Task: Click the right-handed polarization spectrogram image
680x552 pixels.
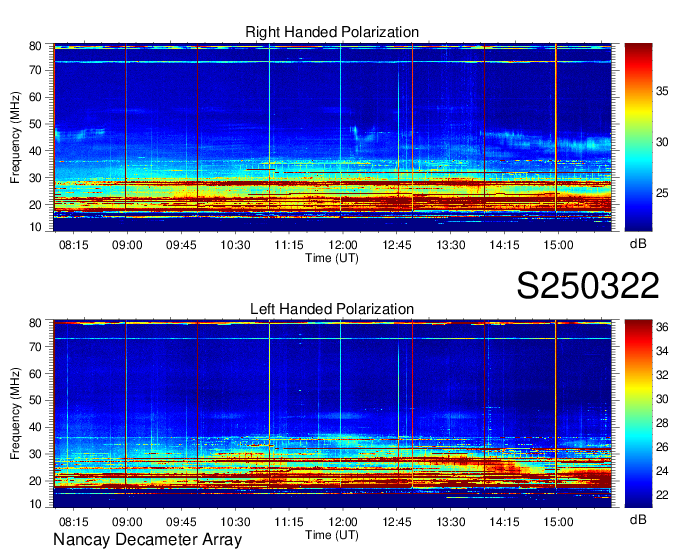Action: 332,137
